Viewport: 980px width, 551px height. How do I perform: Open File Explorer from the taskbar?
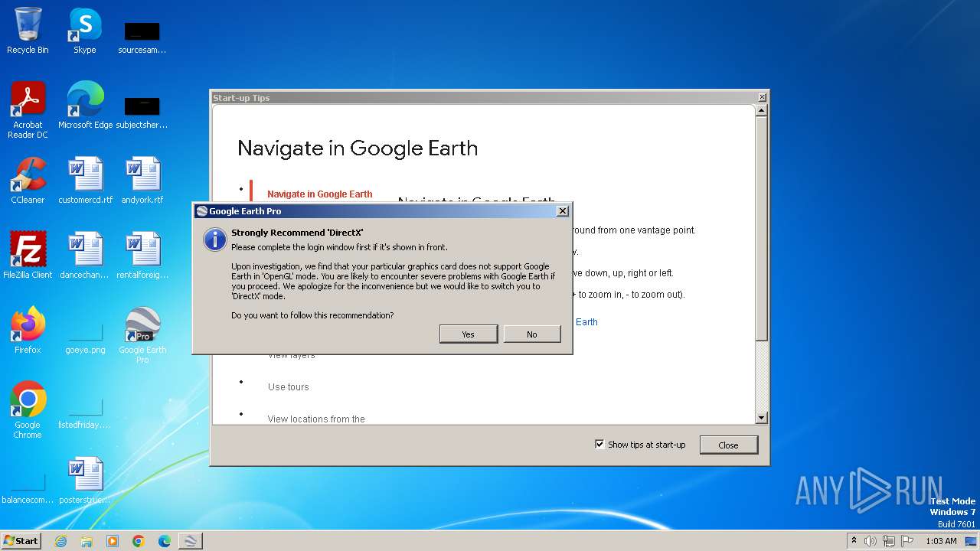87,541
